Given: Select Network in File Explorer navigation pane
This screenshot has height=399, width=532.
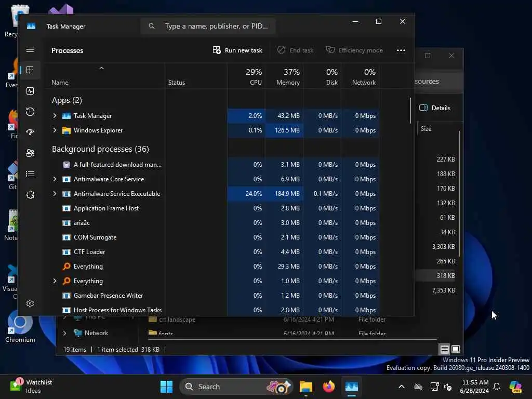Looking at the screenshot, I should [96, 333].
